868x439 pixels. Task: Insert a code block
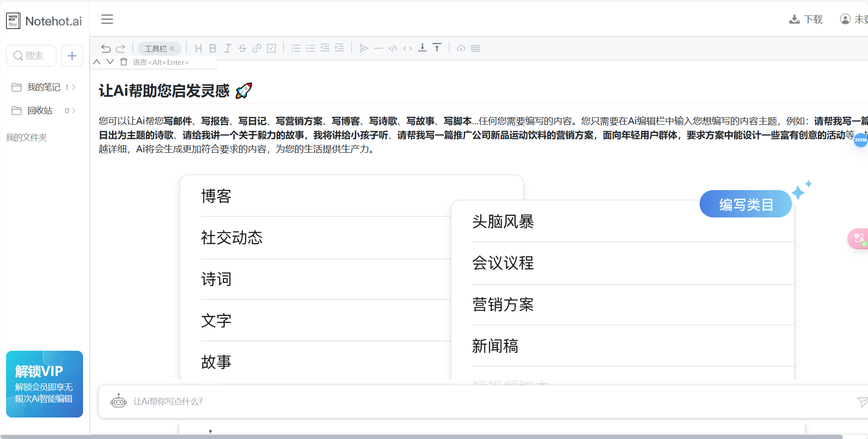click(x=392, y=48)
